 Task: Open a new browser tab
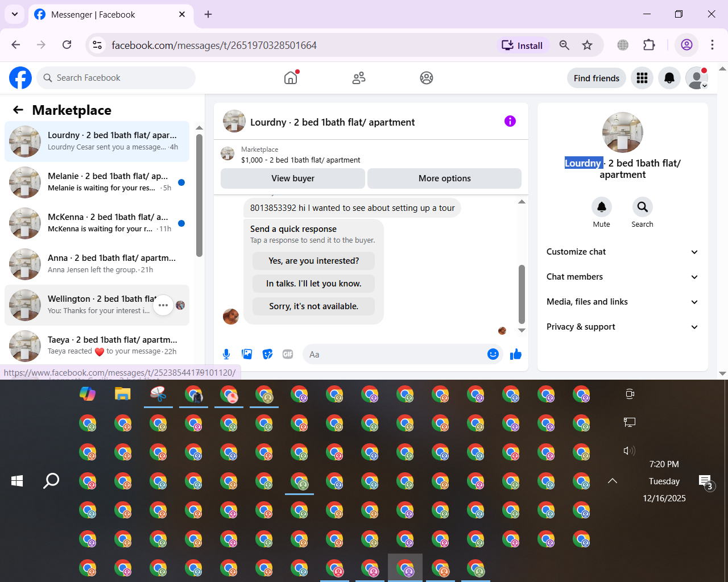[208, 14]
